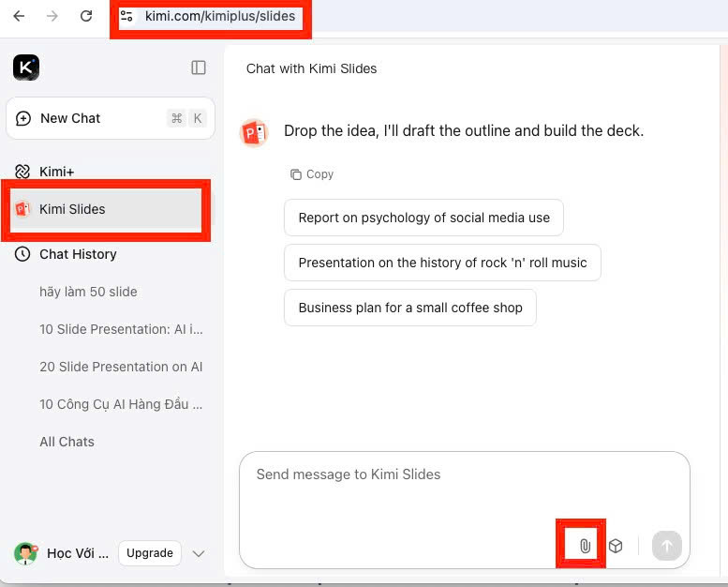
Task: Open site information icon in address bar
Action: (x=128, y=16)
